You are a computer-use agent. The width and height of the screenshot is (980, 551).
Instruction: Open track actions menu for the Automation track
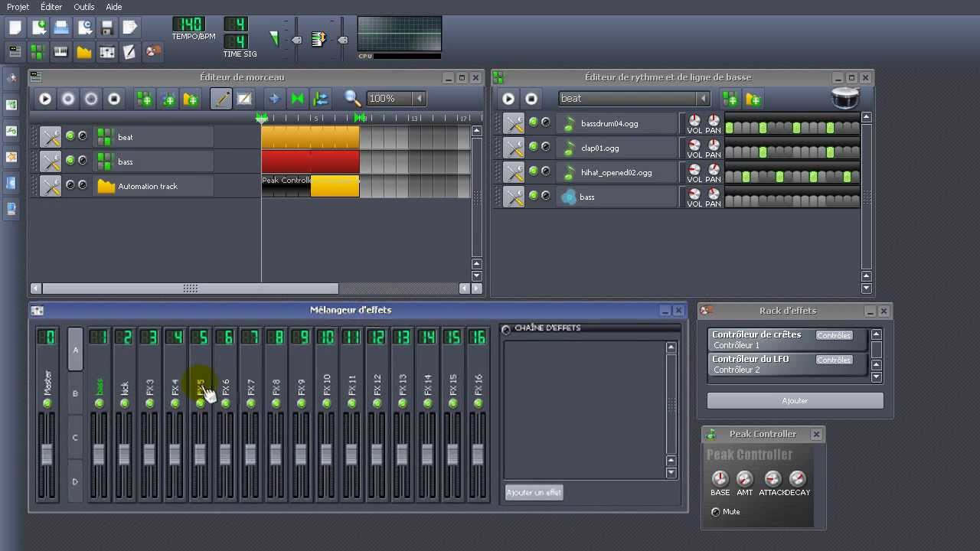click(x=51, y=186)
